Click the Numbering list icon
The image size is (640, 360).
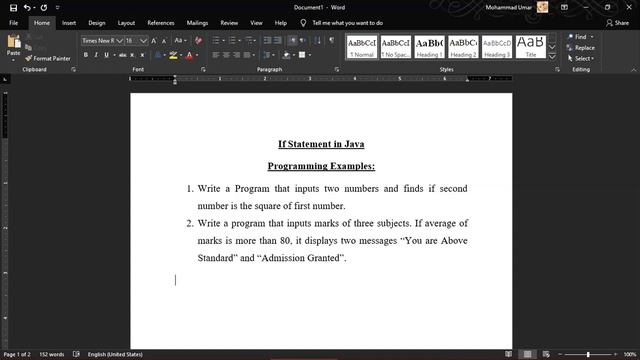pyautogui.click(x=232, y=40)
